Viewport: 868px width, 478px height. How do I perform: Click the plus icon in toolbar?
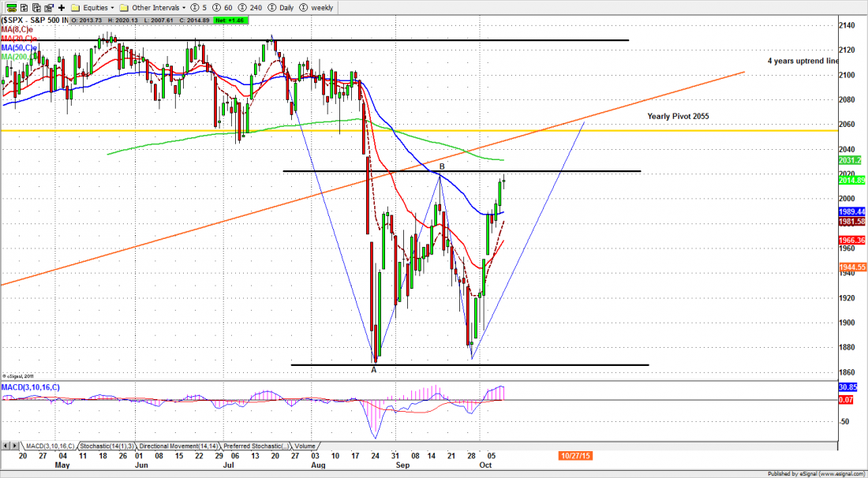point(62,7)
